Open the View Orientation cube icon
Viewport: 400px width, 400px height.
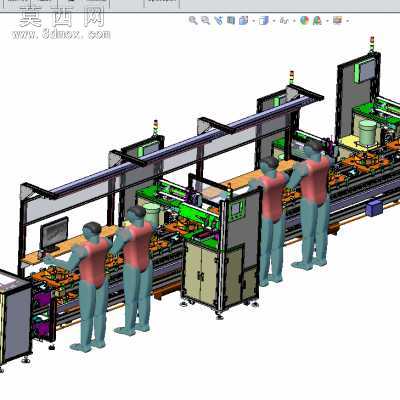point(244,21)
